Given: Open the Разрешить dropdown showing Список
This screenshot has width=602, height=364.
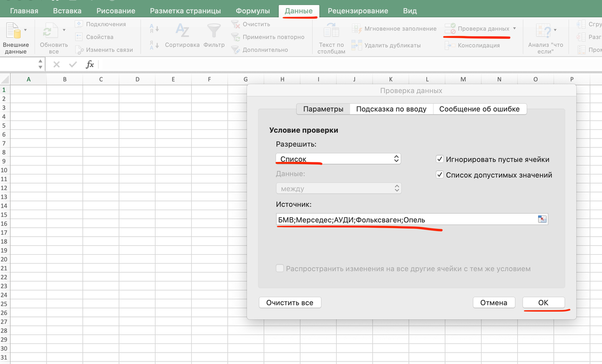Looking at the screenshot, I should [339, 159].
